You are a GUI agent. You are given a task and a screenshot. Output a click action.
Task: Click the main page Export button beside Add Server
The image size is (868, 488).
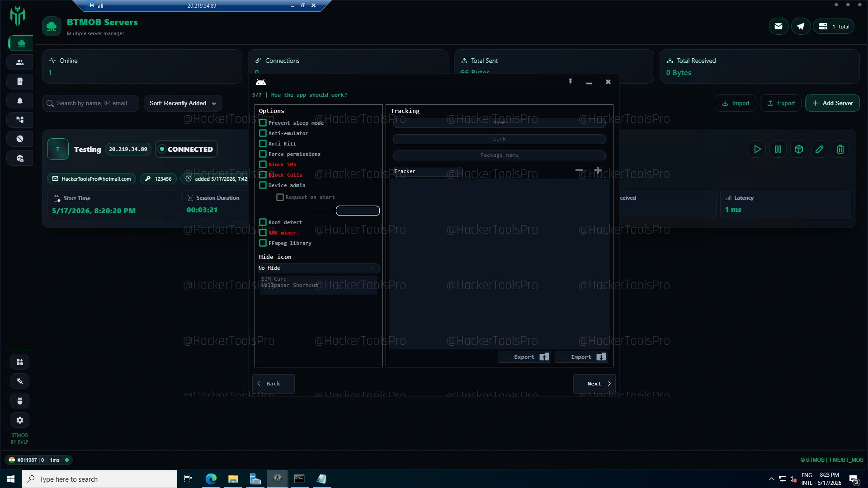click(x=781, y=103)
